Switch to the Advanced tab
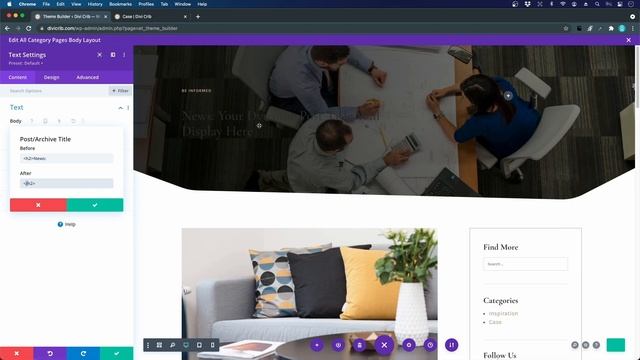The height and width of the screenshot is (360, 640). 87,77
